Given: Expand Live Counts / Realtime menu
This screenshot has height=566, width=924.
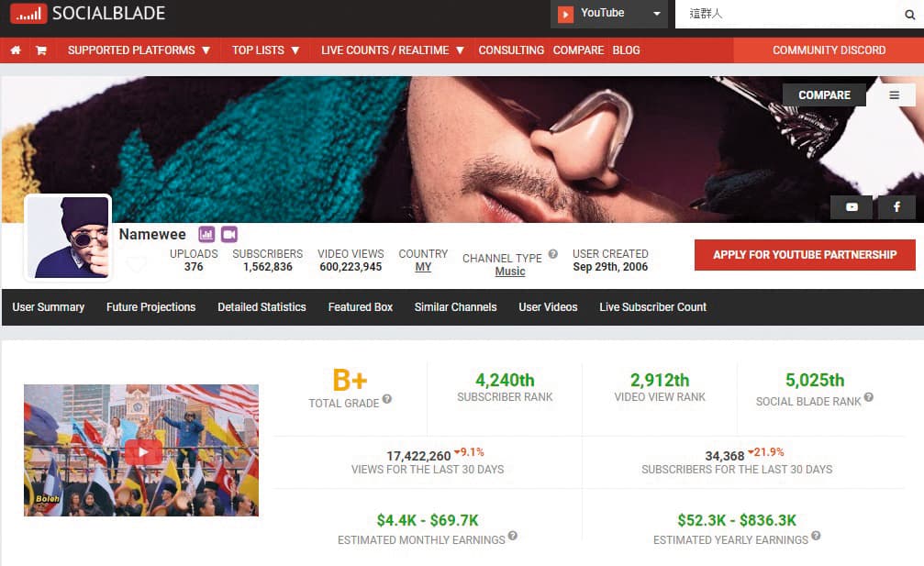Looking at the screenshot, I should (393, 50).
